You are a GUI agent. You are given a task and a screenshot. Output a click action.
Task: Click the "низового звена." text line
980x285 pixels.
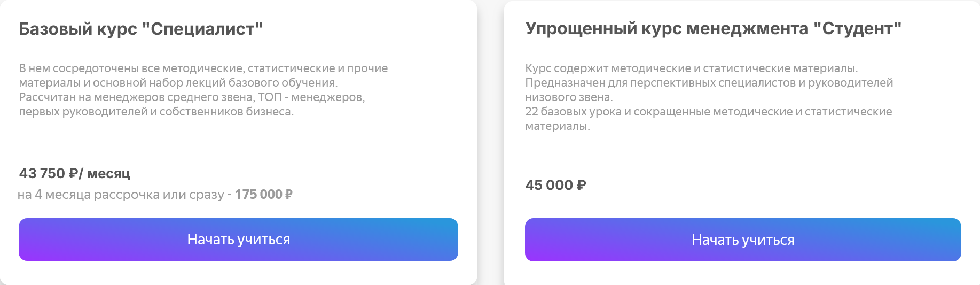coord(569,97)
